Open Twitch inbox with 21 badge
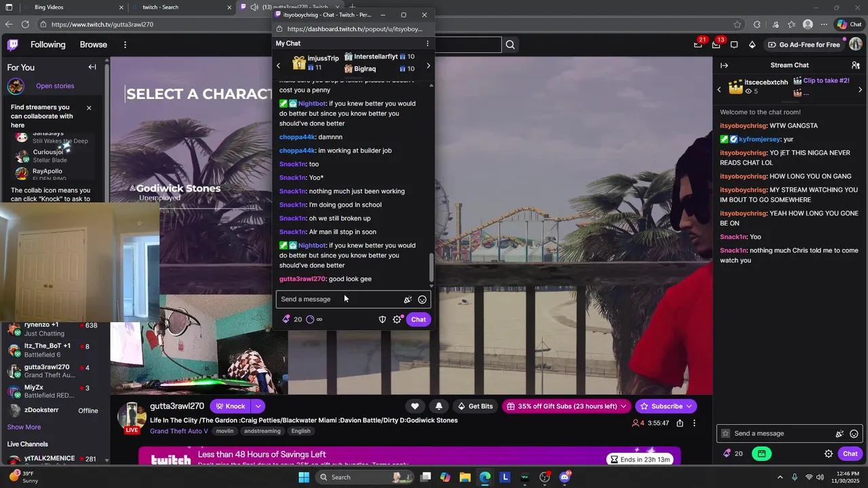Screen dimensions: 868x488 698,45
